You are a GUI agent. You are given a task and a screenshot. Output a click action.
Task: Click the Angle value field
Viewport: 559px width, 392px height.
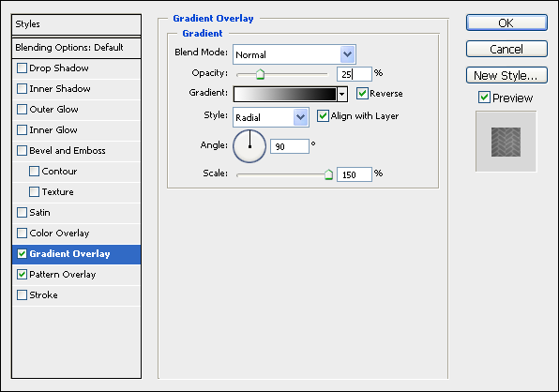click(x=290, y=146)
